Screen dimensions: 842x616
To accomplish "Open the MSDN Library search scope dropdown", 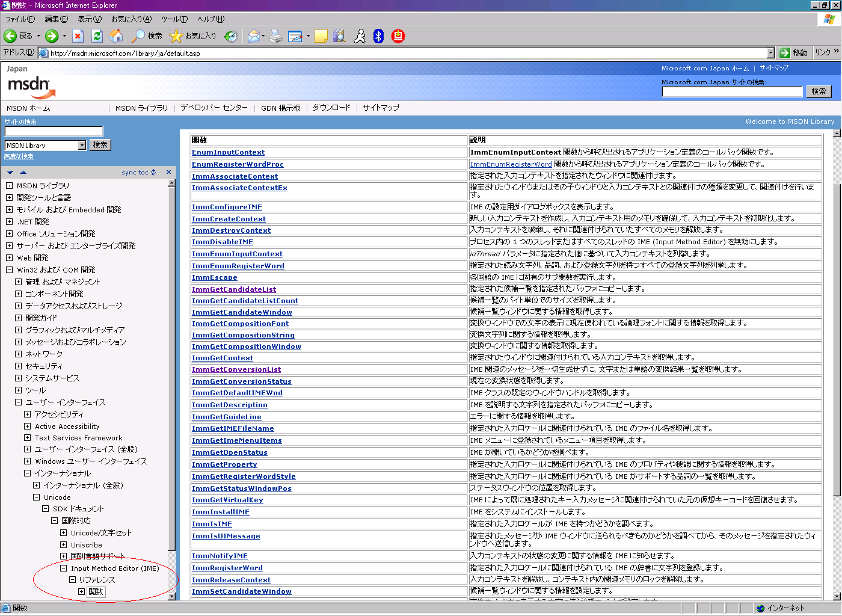I will 82,146.
